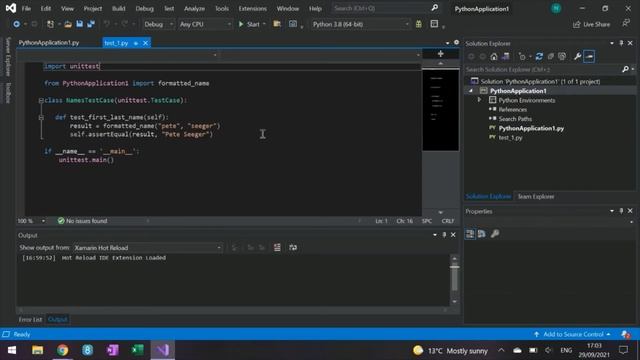
Task: Click the New Project icon in toolbar
Action: [50, 24]
